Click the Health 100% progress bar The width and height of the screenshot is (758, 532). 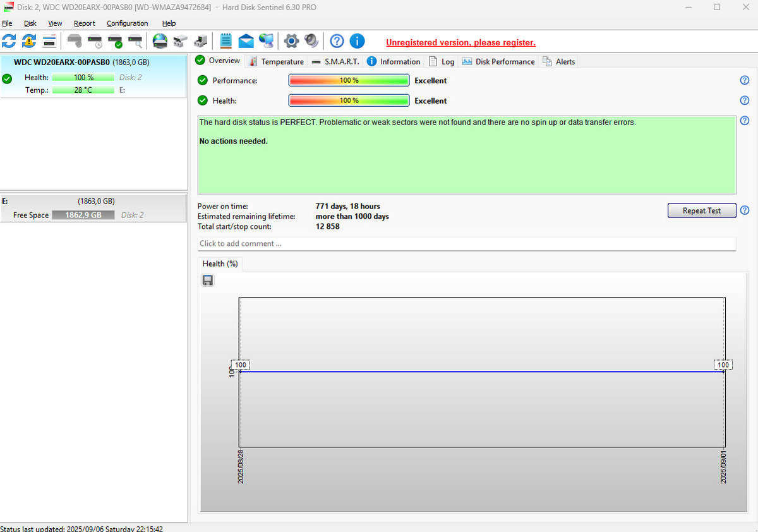[x=349, y=100]
